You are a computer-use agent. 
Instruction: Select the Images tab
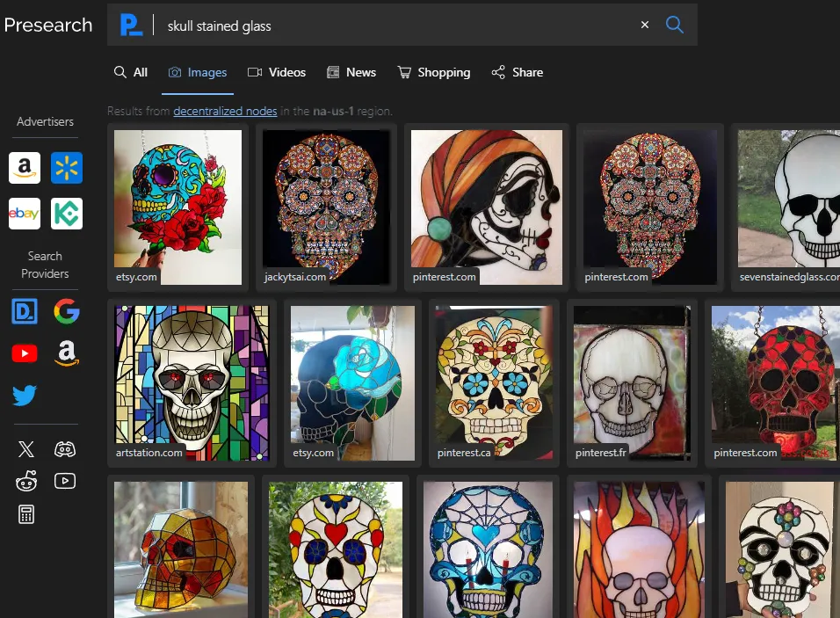click(198, 72)
